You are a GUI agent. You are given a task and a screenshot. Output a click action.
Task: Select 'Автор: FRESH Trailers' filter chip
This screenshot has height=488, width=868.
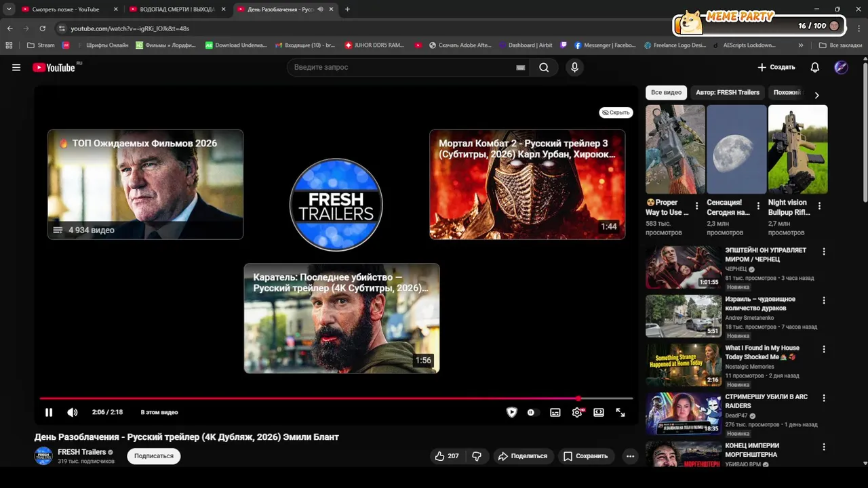728,92
